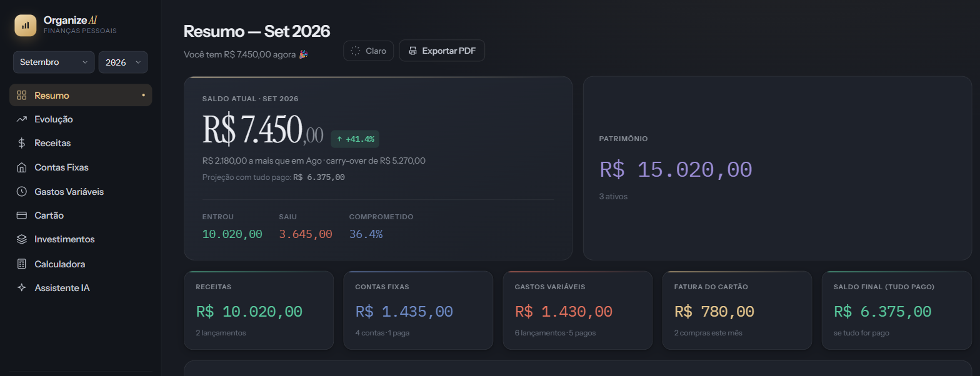Click the Saiu value 3.645,00
Viewport: 980px width, 376px height.
pyautogui.click(x=306, y=234)
